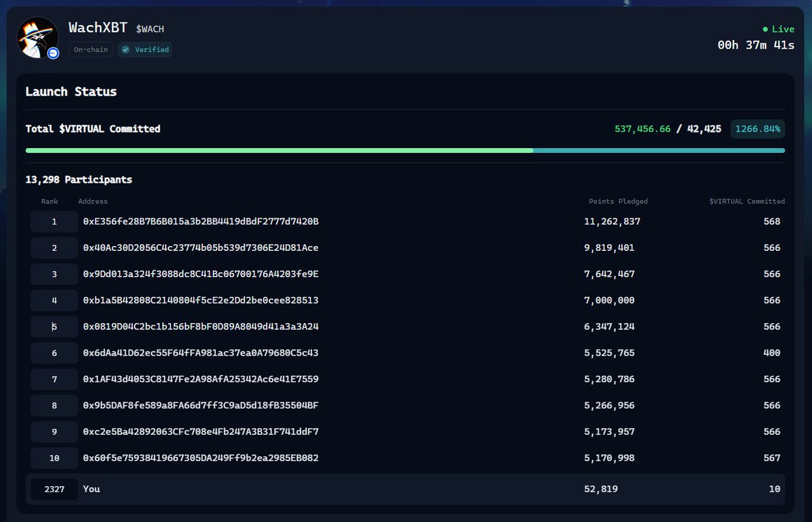Click the WachXBT avatar image
The image size is (812, 522).
38,37
